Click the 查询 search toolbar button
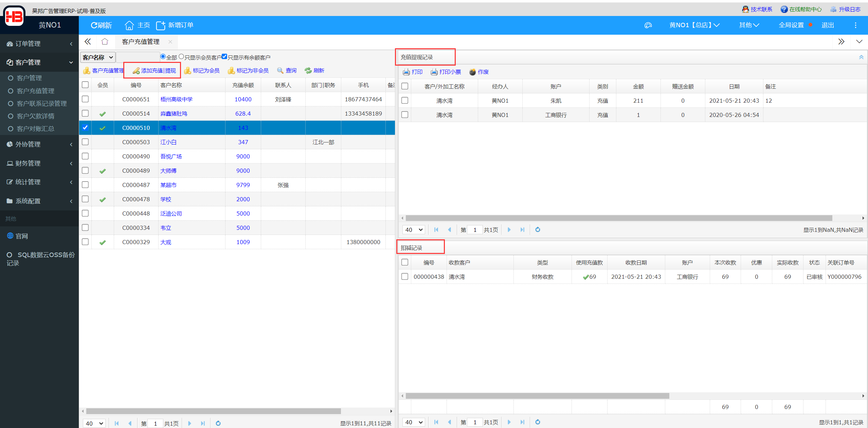 click(x=287, y=70)
